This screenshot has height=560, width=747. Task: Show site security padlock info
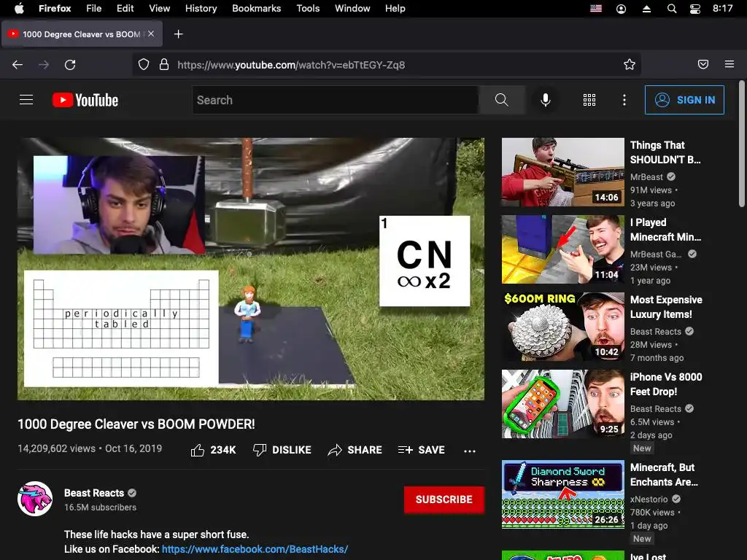coord(164,65)
